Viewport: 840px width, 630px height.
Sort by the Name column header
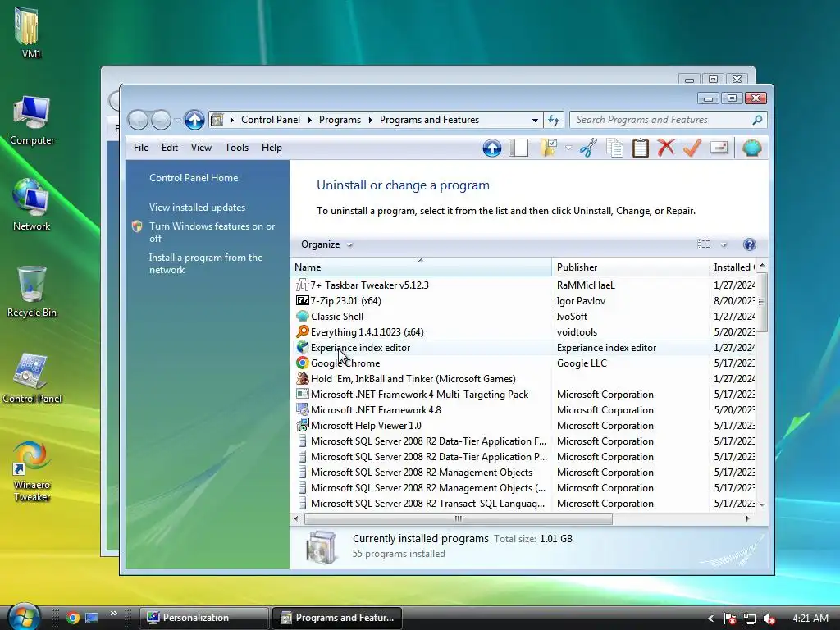pyautogui.click(x=421, y=267)
